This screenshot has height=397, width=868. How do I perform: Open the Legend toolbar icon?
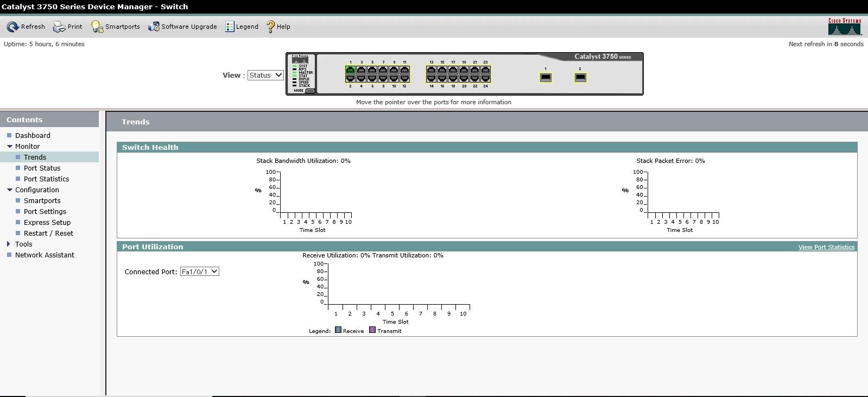click(x=230, y=27)
